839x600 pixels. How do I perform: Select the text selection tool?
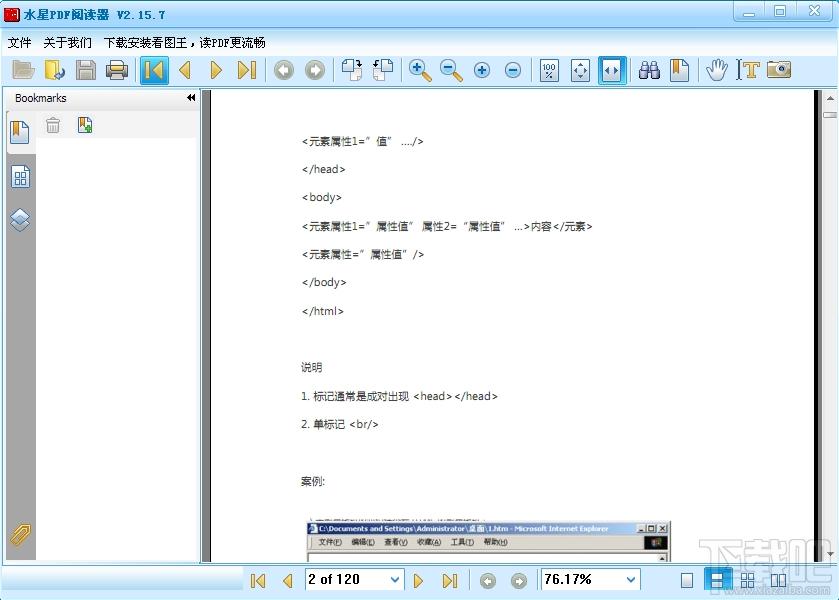[748, 70]
